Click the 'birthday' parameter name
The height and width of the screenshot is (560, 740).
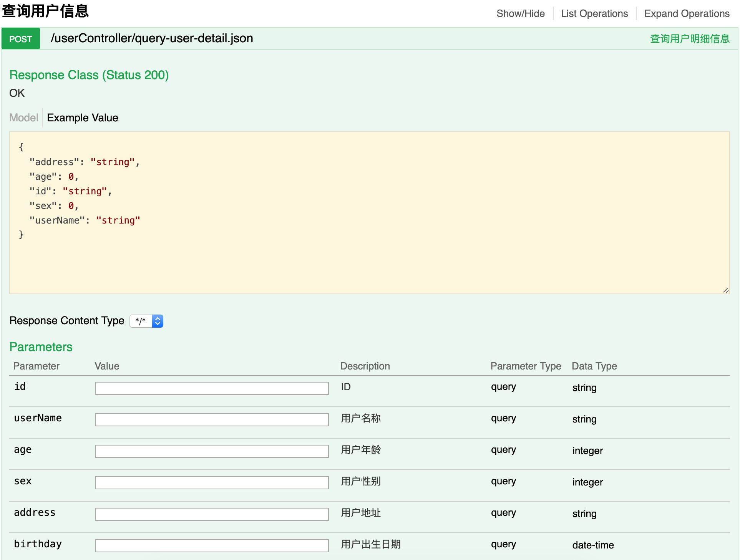(38, 544)
